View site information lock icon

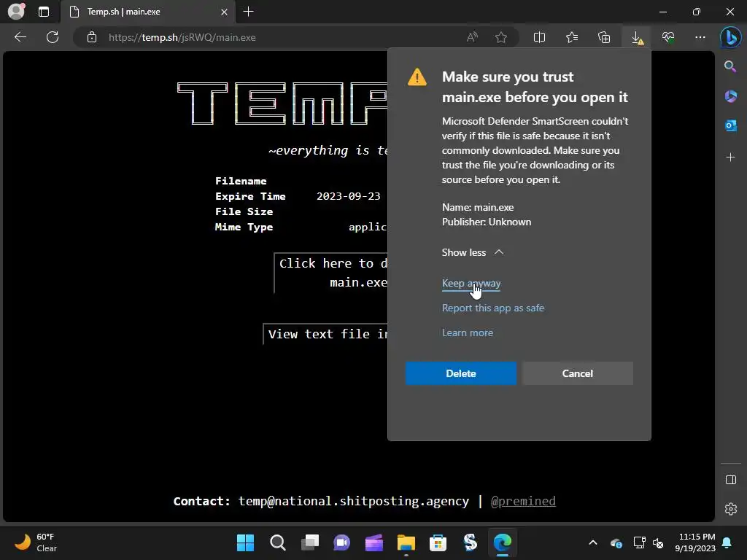click(92, 37)
